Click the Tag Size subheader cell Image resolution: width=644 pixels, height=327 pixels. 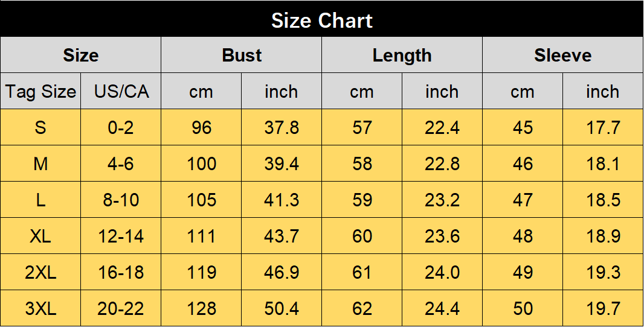[x=40, y=91]
